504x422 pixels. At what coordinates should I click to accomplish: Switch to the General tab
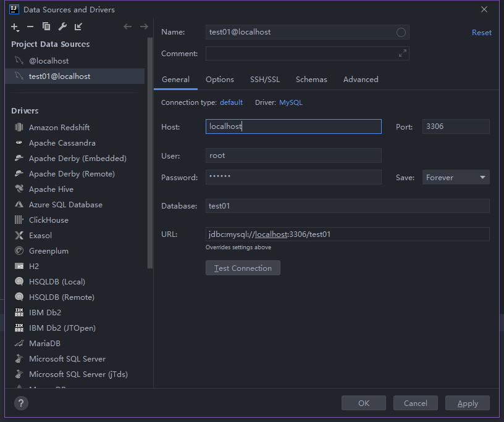175,80
